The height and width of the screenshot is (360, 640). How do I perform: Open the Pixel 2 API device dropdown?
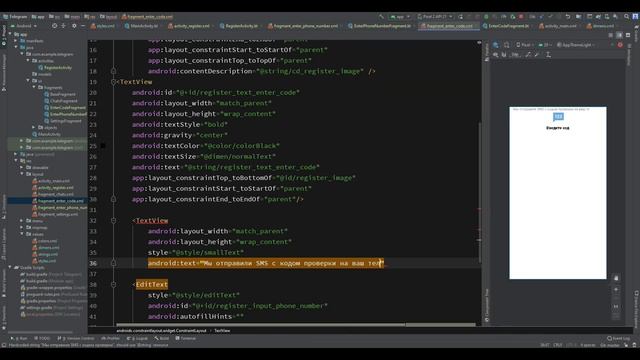[x=435, y=17]
